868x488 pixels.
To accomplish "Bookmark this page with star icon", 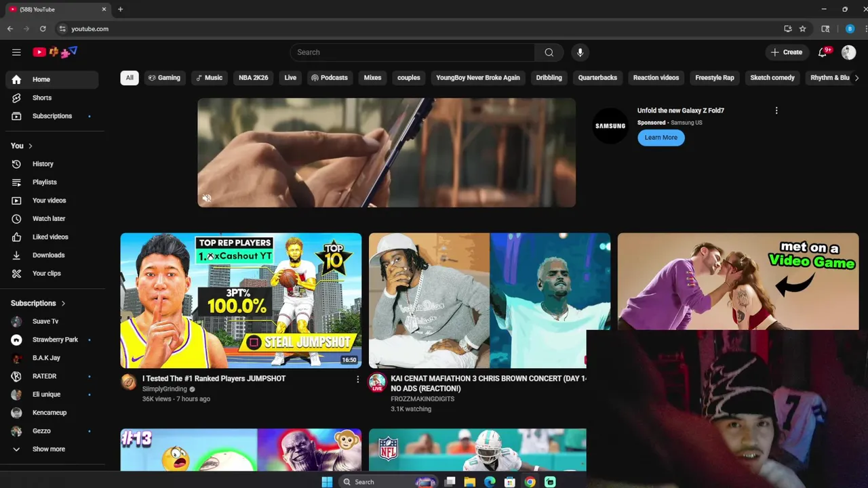I will [x=803, y=28].
